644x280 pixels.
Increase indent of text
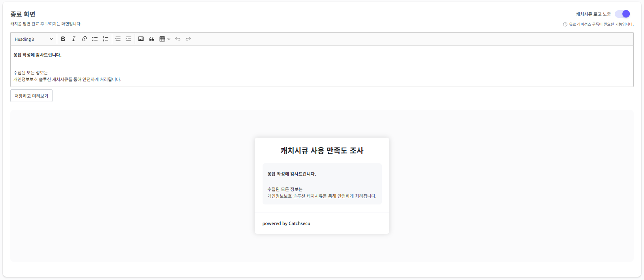[x=128, y=39]
